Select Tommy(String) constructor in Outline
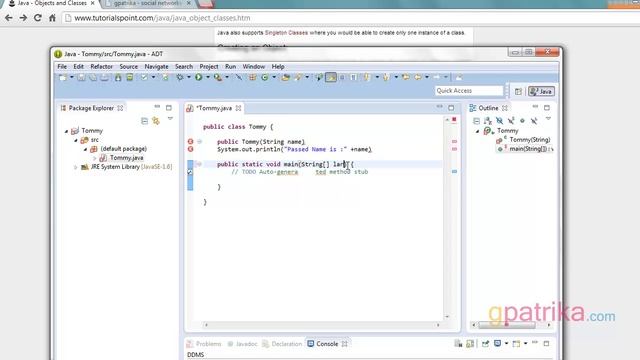 [x=530, y=140]
